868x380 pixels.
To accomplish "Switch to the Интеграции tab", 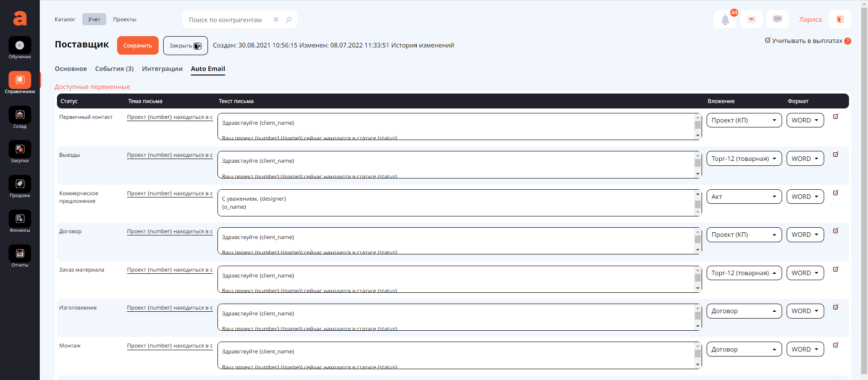I will pyautogui.click(x=162, y=69).
